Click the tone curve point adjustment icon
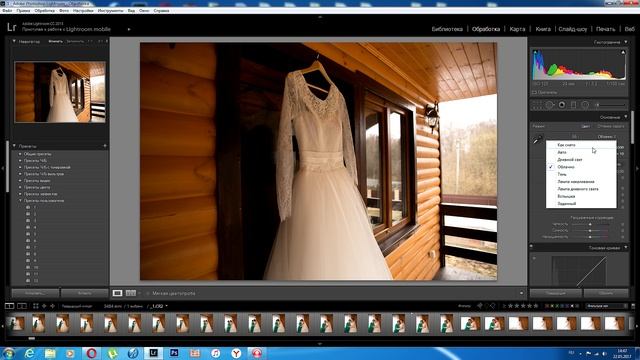Image resolution: width=640 pixels, height=360 pixels. tap(534, 258)
